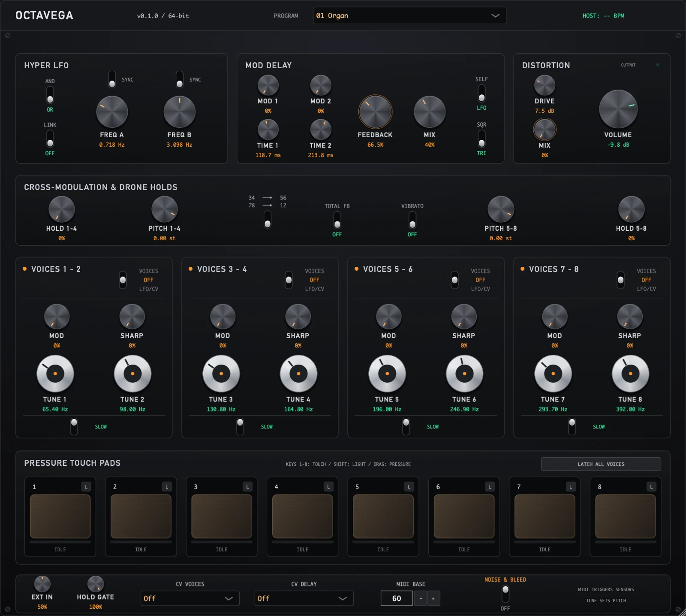This screenshot has height=616, width=686.
Task: Open the CV VOICES dropdown
Action: pos(190,598)
